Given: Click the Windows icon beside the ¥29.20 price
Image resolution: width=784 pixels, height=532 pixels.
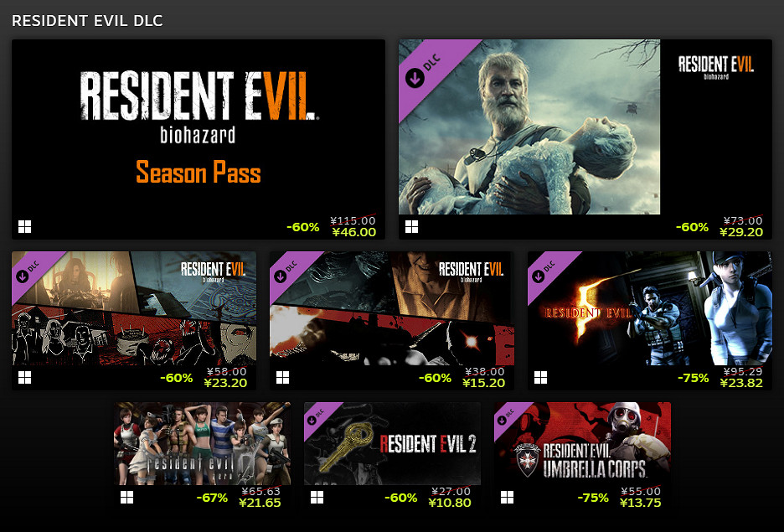Looking at the screenshot, I should tap(411, 226).
